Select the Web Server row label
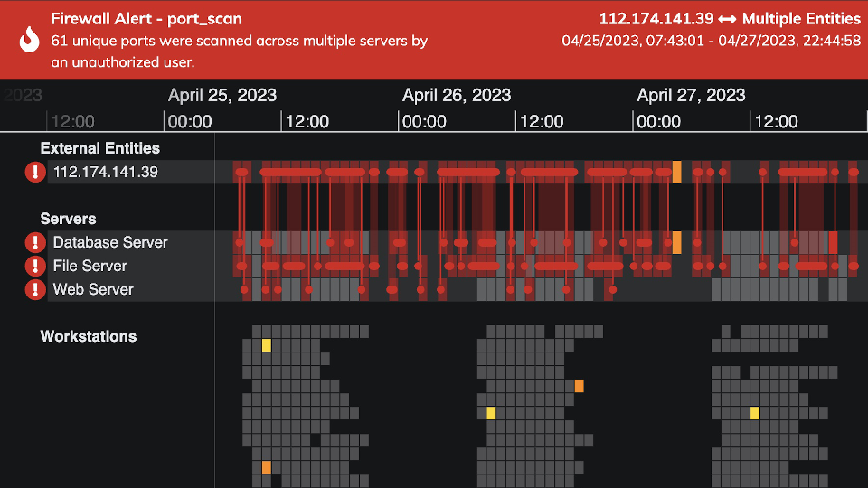This screenshot has height=488, width=868. pyautogui.click(x=93, y=289)
